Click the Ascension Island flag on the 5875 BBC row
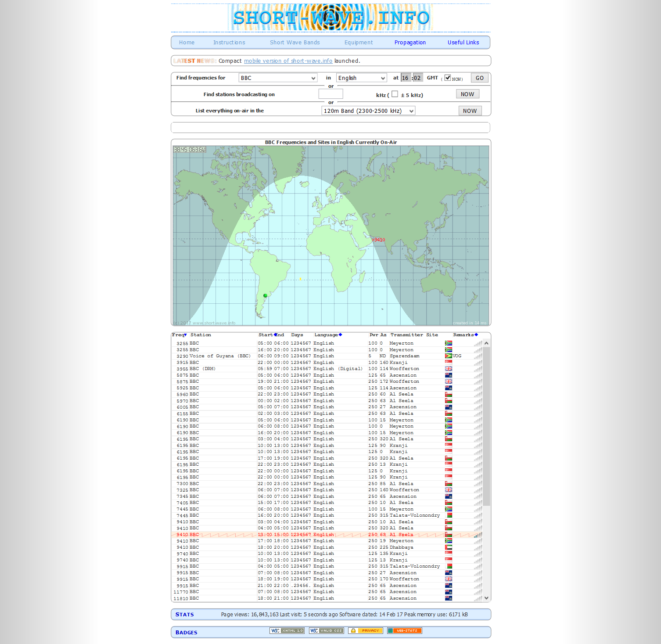Image resolution: width=661 pixels, height=644 pixels. point(448,375)
